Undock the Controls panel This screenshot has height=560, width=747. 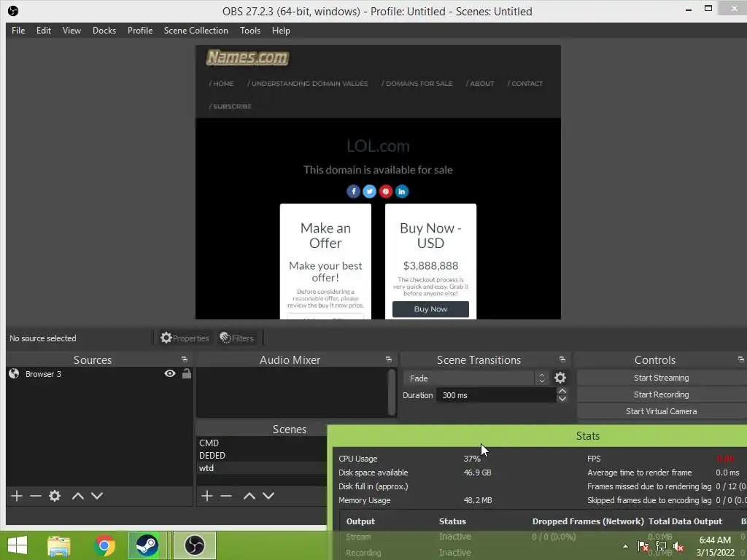pyautogui.click(x=741, y=359)
